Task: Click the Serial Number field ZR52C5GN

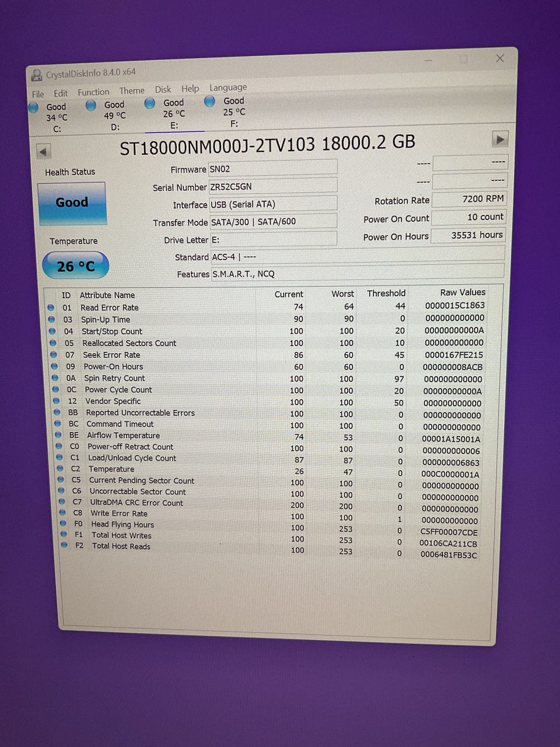Action: pos(272,186)
